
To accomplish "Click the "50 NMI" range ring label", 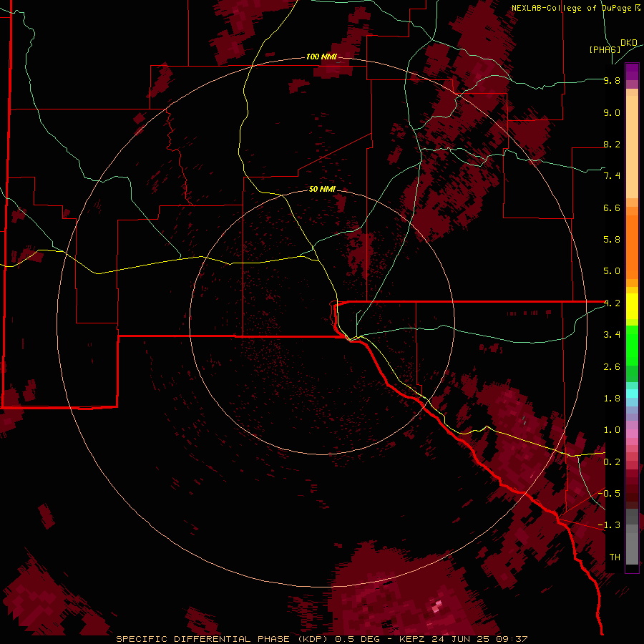I will coord(322,189).
